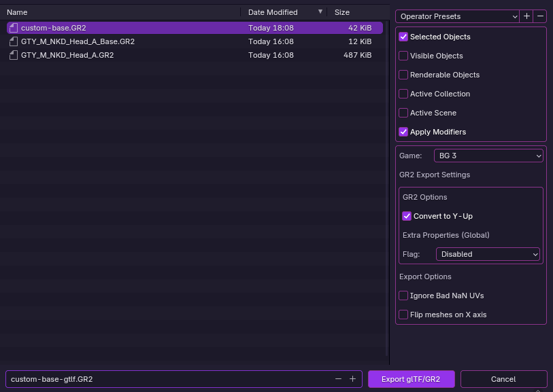This screenshot has height=392, width=553.
Task: Open the Game dropdown showing BG 3
Action: (488, 156)
